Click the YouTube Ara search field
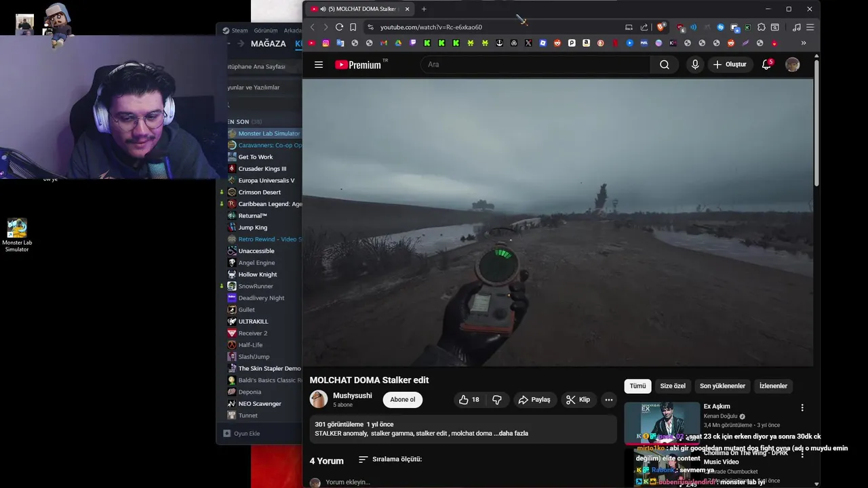 tap(536, 64)
